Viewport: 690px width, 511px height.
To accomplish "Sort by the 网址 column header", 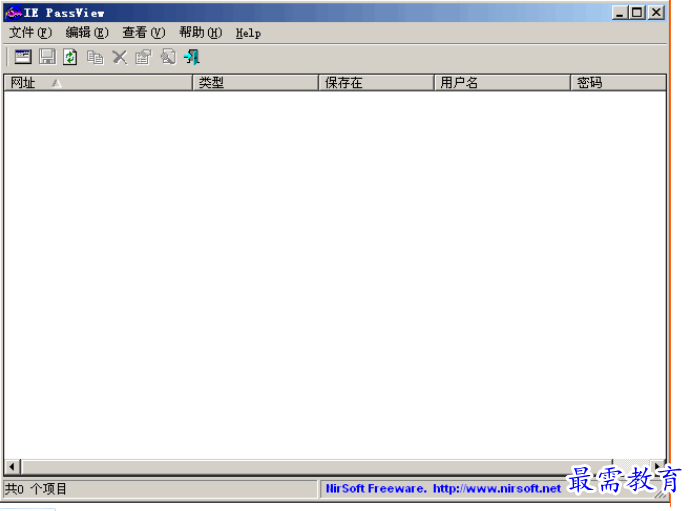I will [x=98, y=82].
